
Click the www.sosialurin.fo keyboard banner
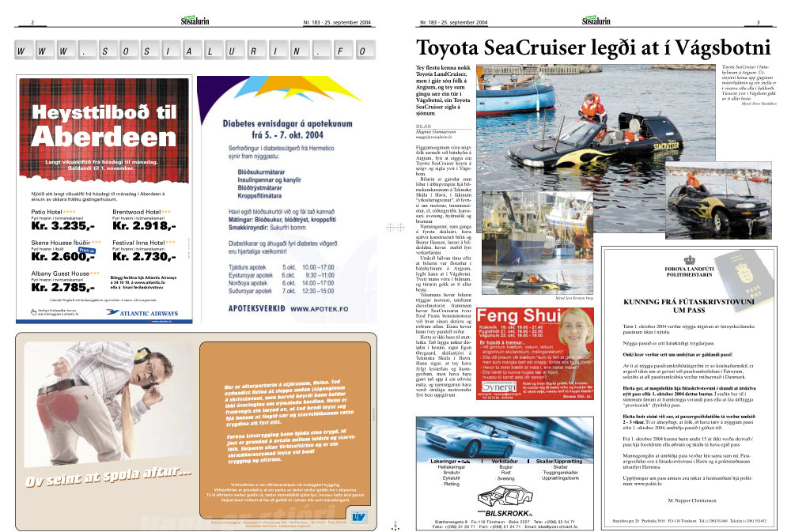click(x=195, y=51)
